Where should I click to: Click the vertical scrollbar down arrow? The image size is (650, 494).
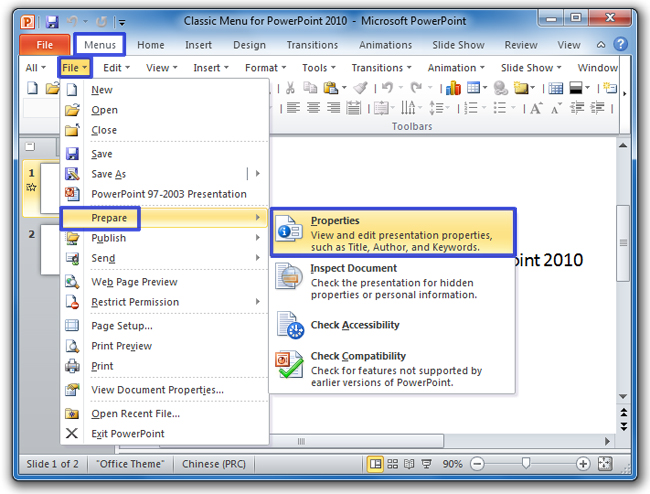(x=623, y=397)
